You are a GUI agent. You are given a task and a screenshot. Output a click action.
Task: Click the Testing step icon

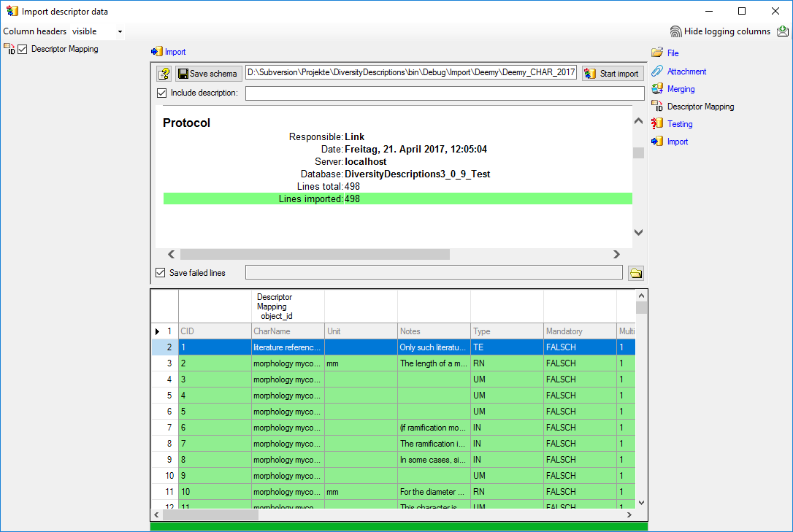click(657, 124)
